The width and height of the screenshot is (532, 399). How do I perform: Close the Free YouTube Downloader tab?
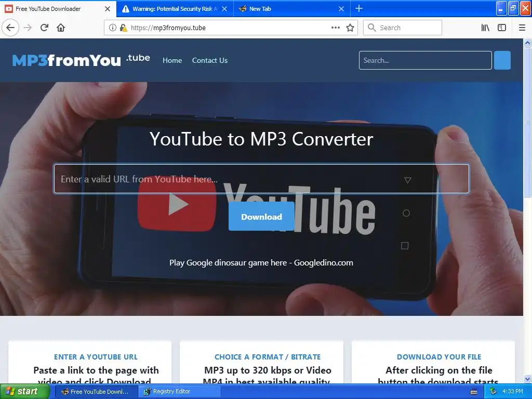[x=108, y=9]
